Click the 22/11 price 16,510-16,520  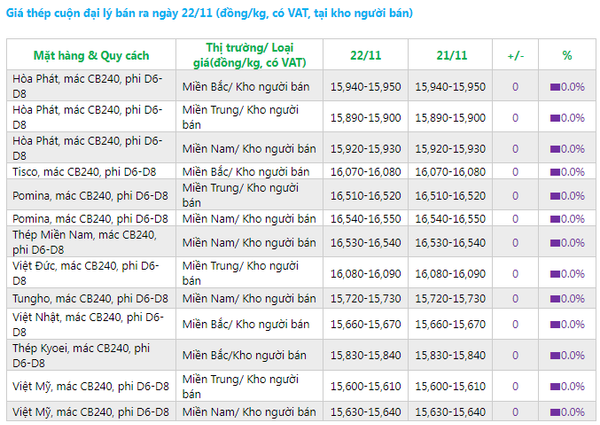coord(366,195)
